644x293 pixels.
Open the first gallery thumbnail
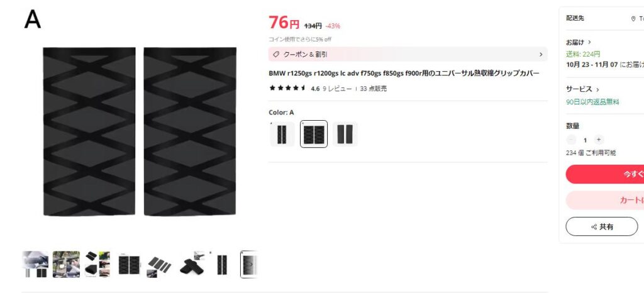[x=35, y=265]
